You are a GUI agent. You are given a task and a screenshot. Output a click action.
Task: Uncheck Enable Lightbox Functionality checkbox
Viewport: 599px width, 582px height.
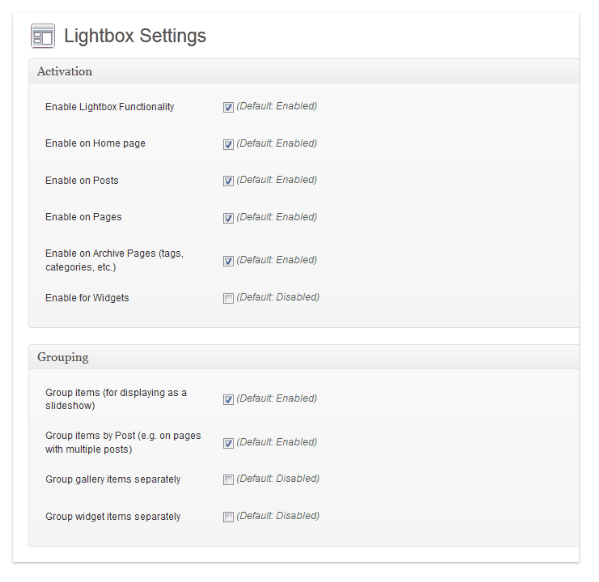(228, 107)
